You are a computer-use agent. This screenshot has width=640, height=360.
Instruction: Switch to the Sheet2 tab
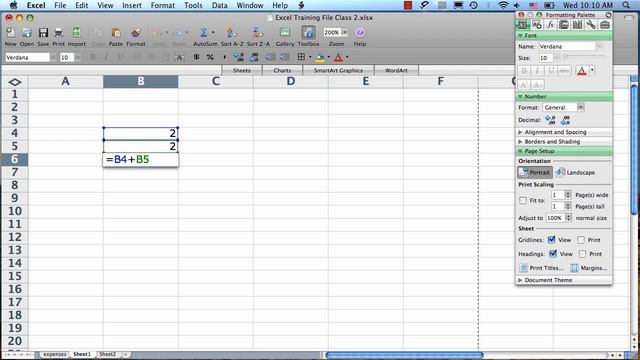click(x=107, y=354)
